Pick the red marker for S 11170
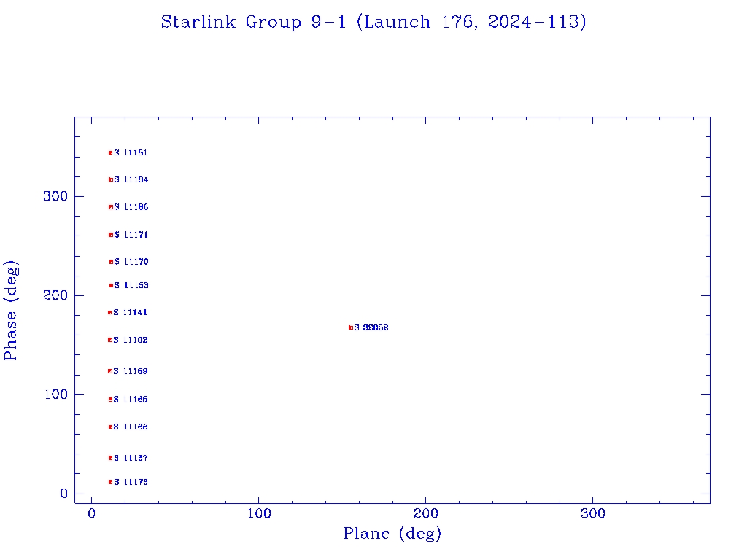747x560 pixels. pos(111,262)
